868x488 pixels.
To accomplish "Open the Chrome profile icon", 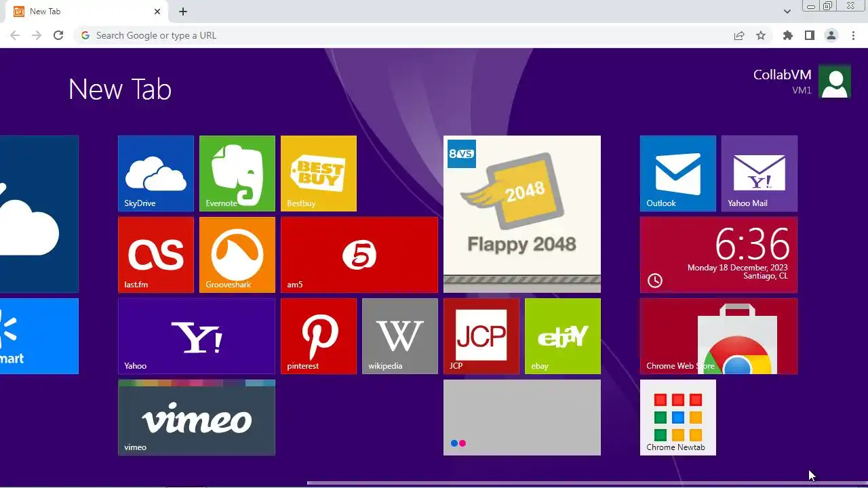I will click(x=831, y=35).
